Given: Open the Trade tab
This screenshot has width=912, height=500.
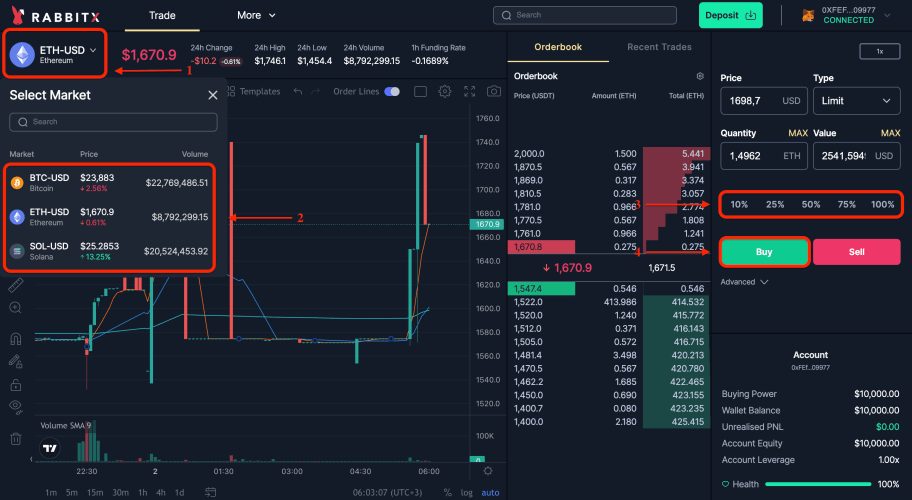Looking at the screenshot, I should point(162,16).
